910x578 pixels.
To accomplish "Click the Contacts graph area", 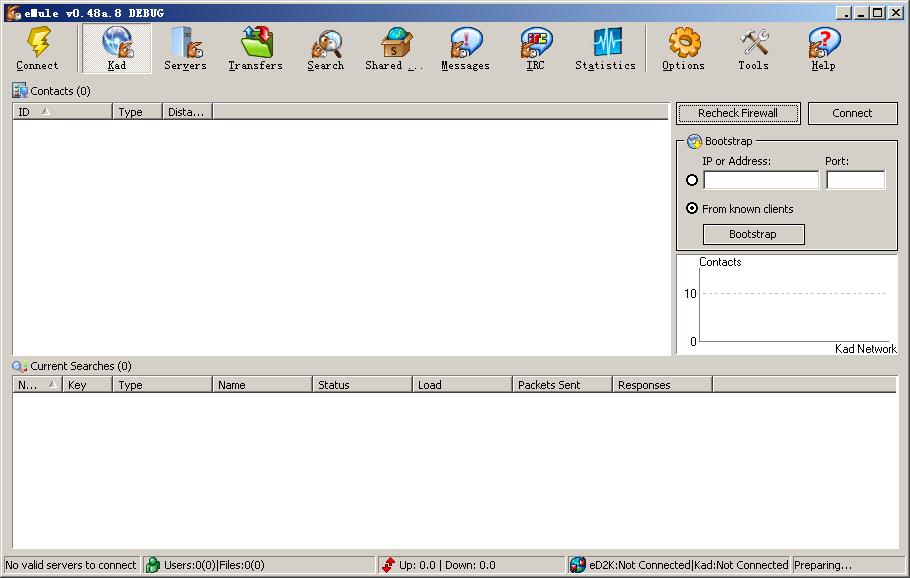I will click(x=787, y=305).
